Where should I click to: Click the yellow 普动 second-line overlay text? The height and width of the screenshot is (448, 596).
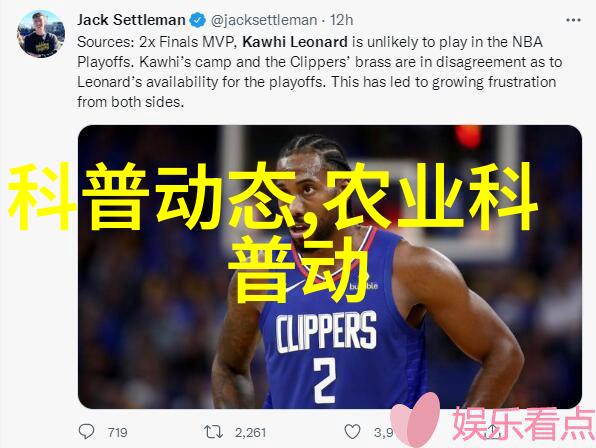point(299,269)
